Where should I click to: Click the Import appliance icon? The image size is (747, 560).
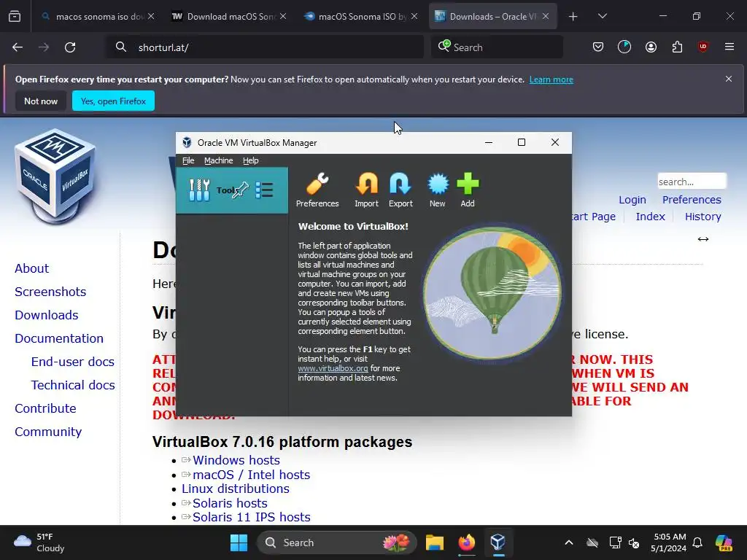point(366,184)
